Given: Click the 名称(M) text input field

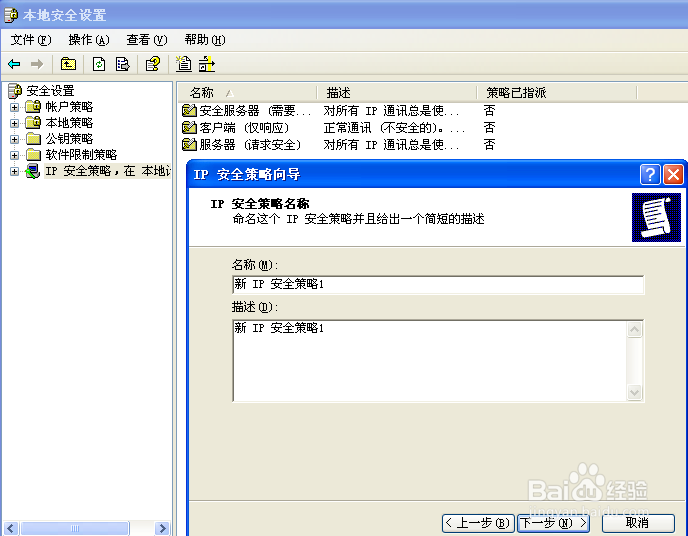Looking at the screenshot, I should (438, 284).
